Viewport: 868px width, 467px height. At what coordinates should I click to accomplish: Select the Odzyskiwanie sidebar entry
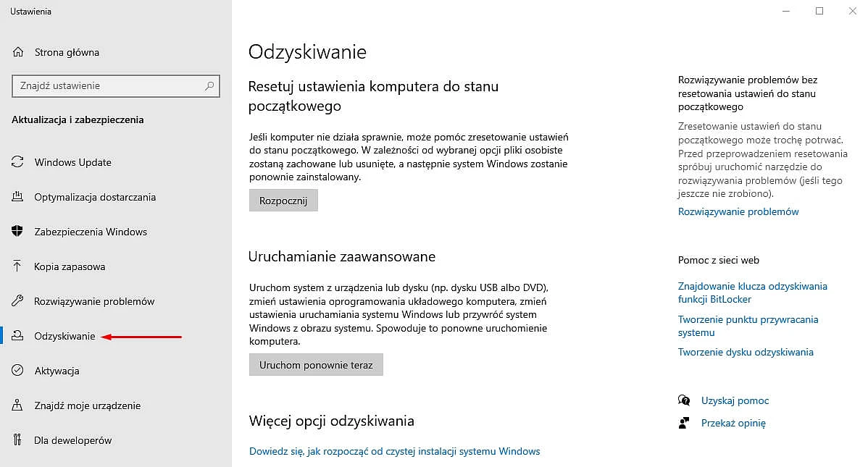pyautogui.click(x=64, y=336)
